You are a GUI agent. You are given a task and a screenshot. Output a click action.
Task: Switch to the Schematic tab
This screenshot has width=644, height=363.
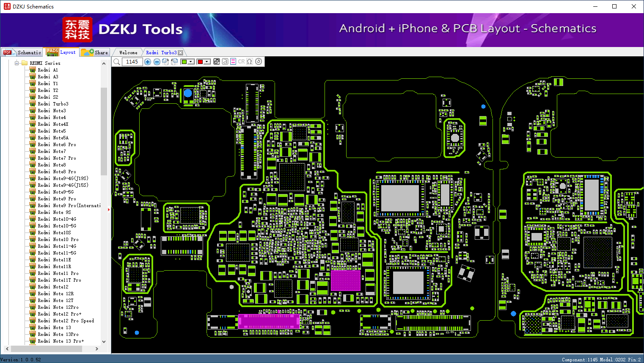point(22,52)
